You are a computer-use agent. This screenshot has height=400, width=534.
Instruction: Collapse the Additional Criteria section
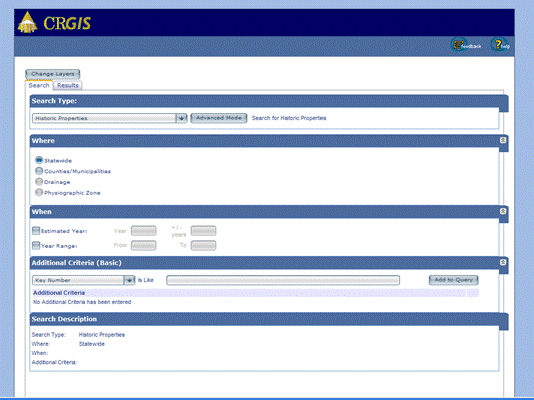(503, 262)
